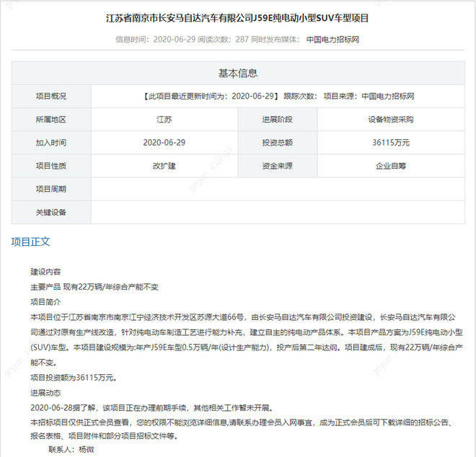The height and width of the screenshot is (457, 476).
Task: Click the 2020-06-29 join date cell
Action: pos(164,143)
